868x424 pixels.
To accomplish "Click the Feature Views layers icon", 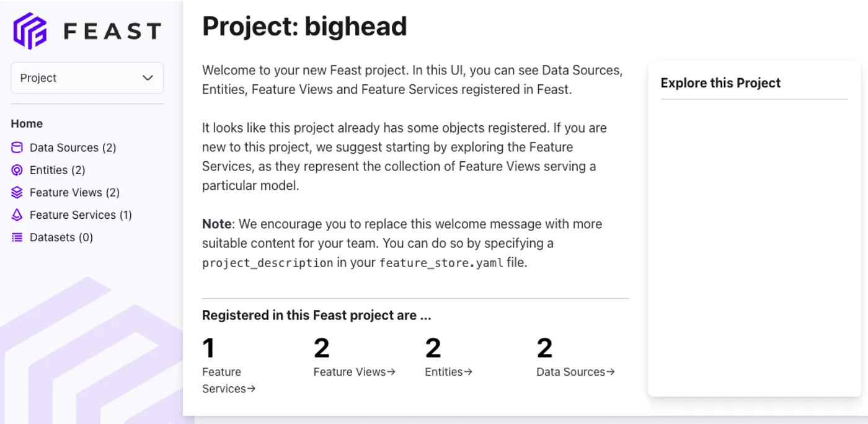I will point(17,193).
